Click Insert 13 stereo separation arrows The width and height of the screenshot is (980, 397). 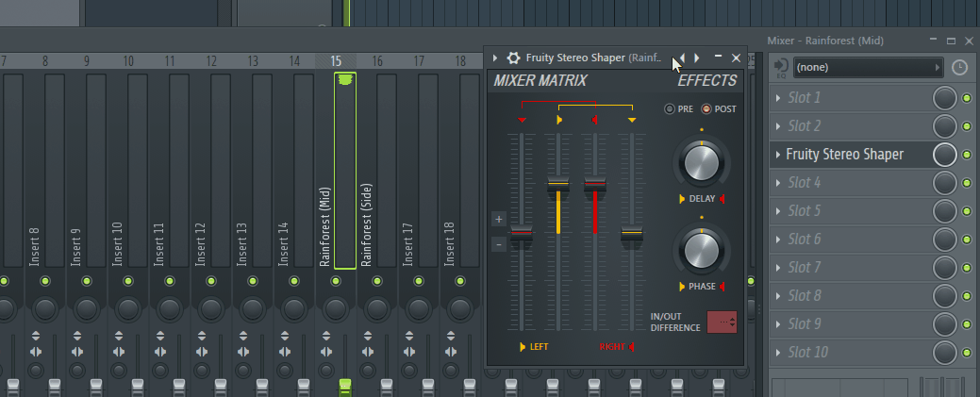pos(243,352)
